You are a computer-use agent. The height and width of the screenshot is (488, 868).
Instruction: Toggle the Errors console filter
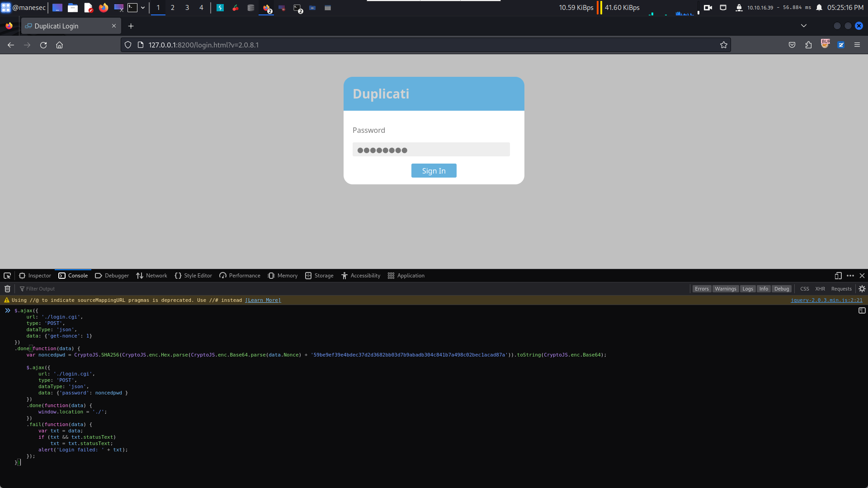click(x=702, y=289)
